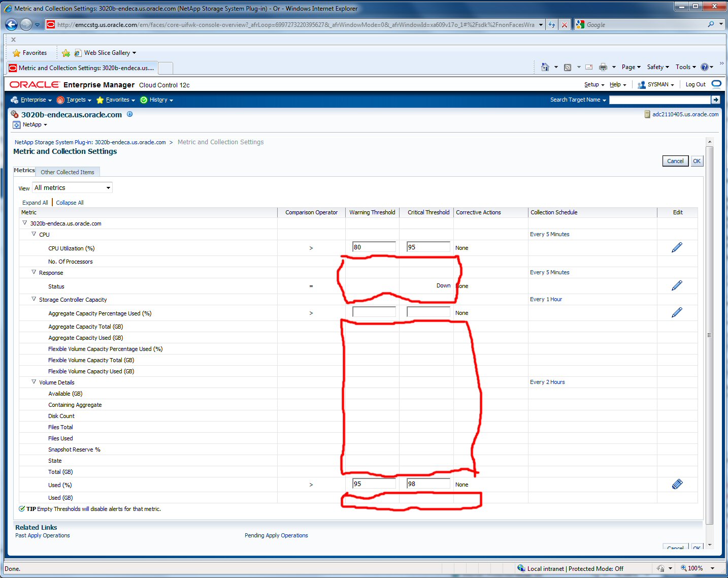Collapse the Storage Controller Capacity group
This screenshot has height=578, width=728.
pyautogui.click(x=34, y=299)
